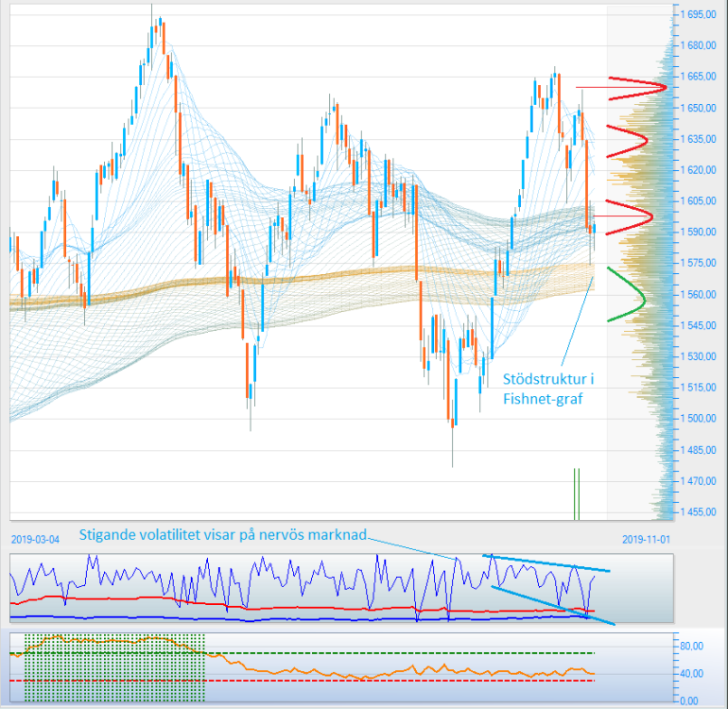Screen dimensions: 728x709
Task: Click the 40,00 indicator scale label
Action: (692, 673)
